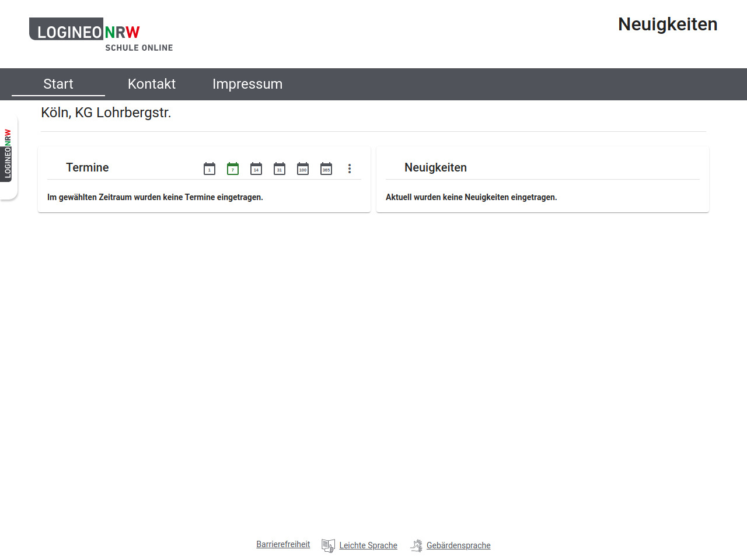Click the Neuigkeiten panel heading
This screenshot has height=560, width=747.
435,167
